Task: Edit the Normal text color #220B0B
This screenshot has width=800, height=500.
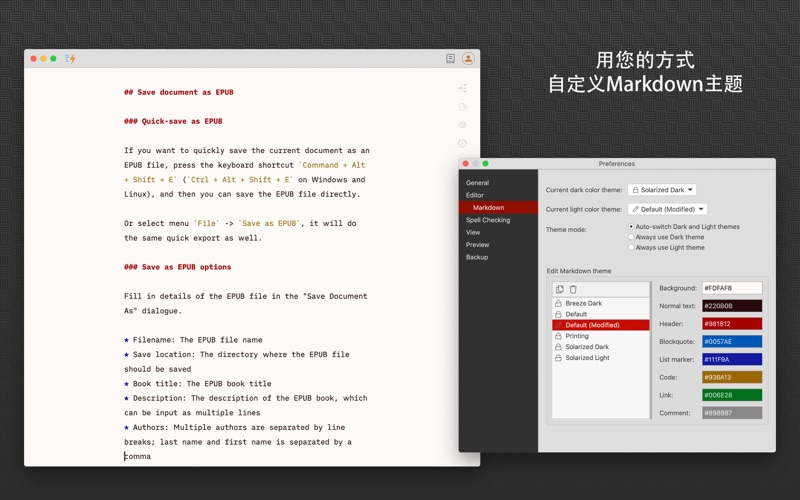Action: coord(732,306)
